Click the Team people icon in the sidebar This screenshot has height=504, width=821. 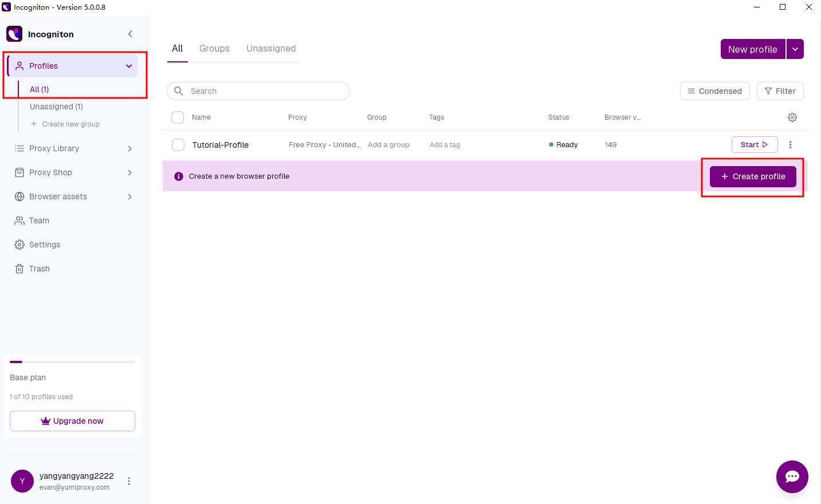tap(19, 220)
